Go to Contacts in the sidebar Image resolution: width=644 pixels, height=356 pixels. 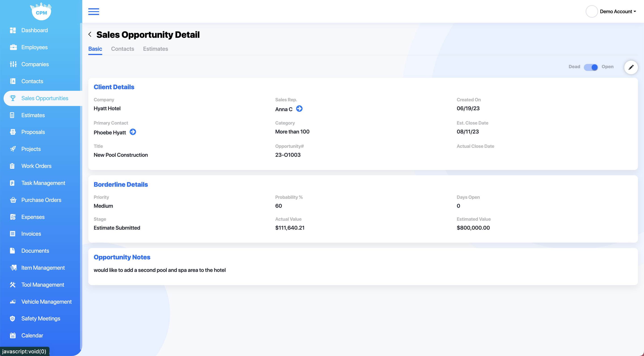click(x=32, y=81)
